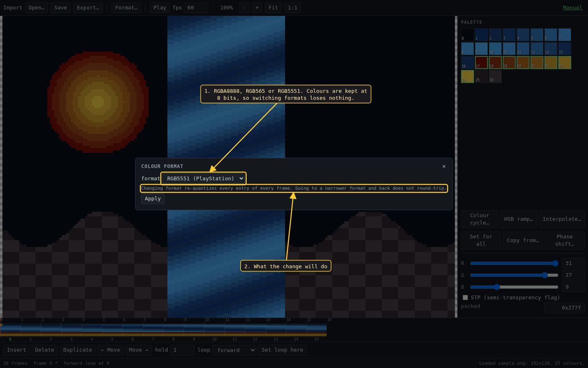
Task: Open the Colour cycle… tool
Action: [x=480, y=219]
